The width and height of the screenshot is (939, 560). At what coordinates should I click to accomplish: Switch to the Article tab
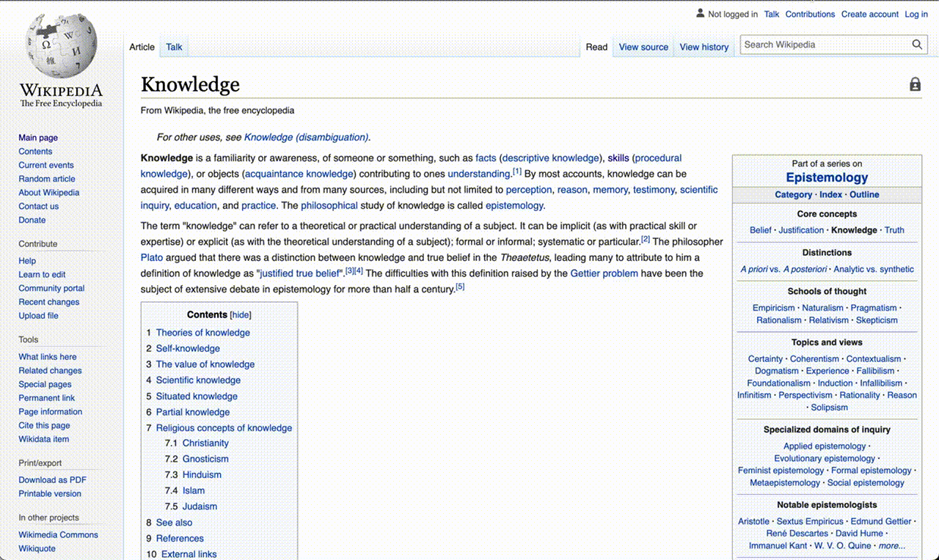(142, 47)
